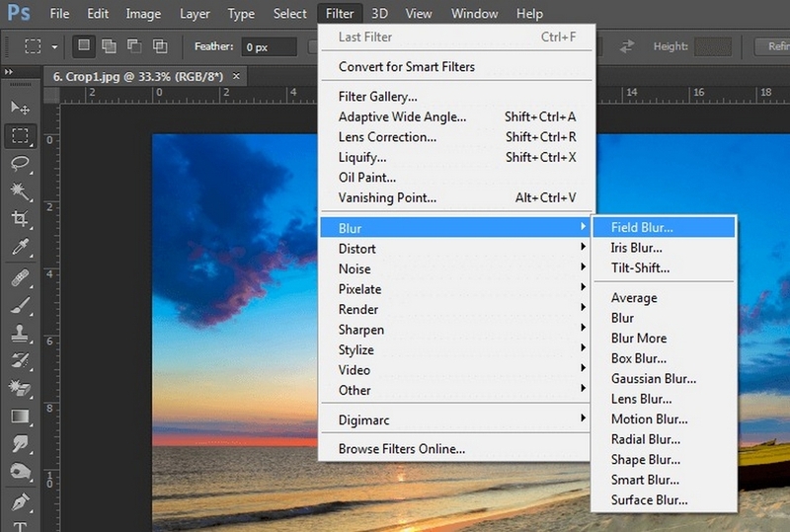Expand the Other submenu
This screenshot has width=790, height=532.
coord(455,390)
